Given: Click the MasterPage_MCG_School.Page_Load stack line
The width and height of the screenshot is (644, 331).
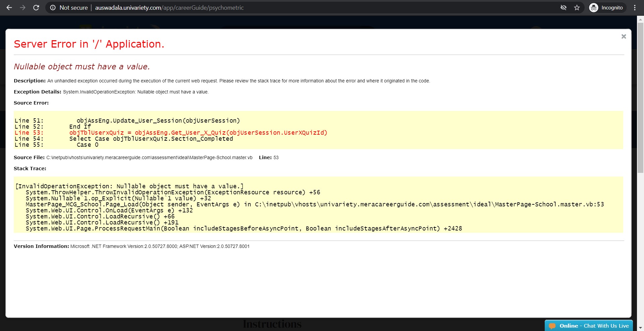Looking at the screenshot, I should pyautogui.click(x=315, y=204).
